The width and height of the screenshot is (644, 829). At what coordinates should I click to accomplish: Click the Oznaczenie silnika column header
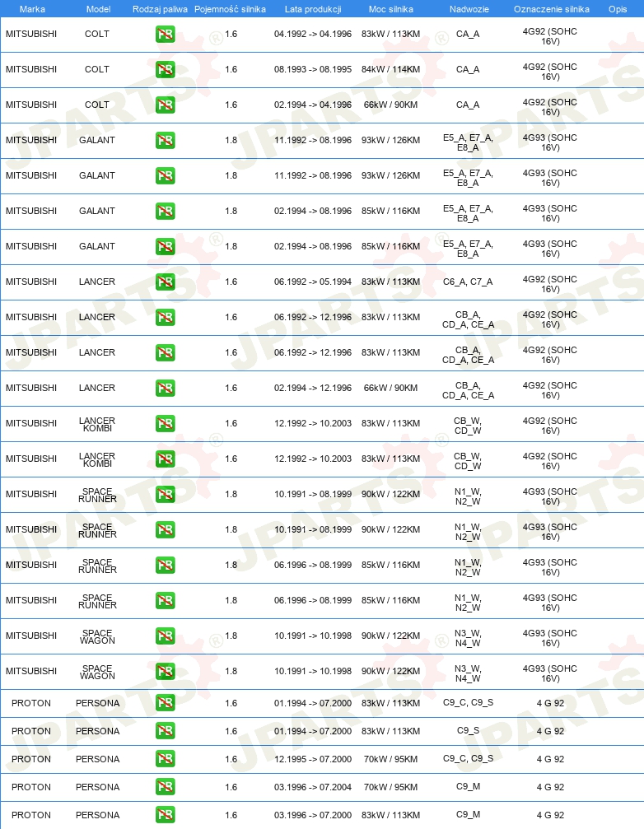coord(552,9)
